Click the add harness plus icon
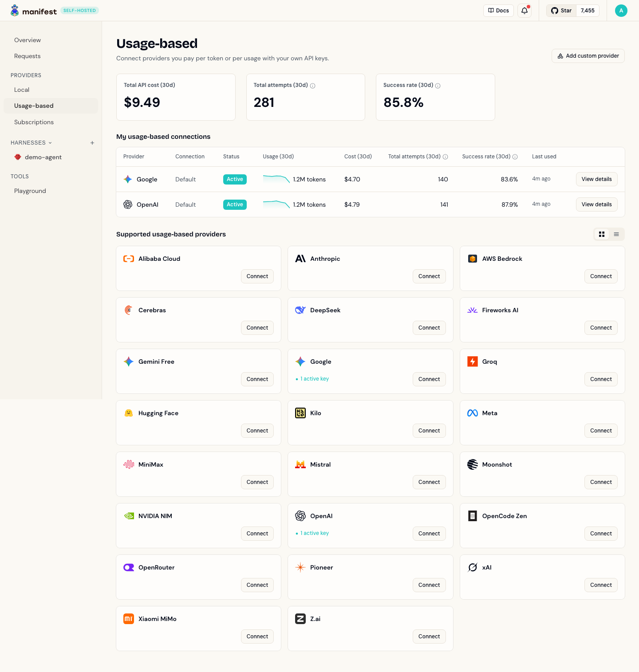Image resolution: width=639 pixels, height=672 pixels. click(92, 143)
